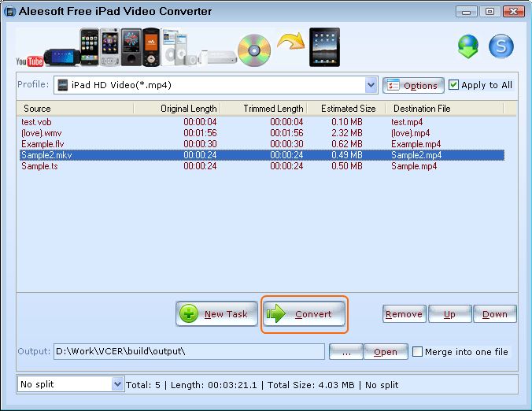
Task: Click the Length: 00:03:21.1 status text
Action: (214, 385)
